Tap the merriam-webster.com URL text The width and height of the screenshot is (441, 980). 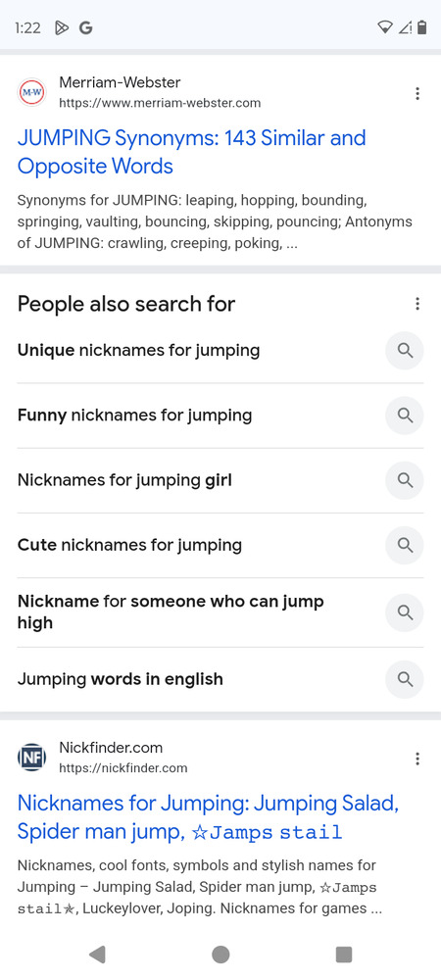(160, 103)
